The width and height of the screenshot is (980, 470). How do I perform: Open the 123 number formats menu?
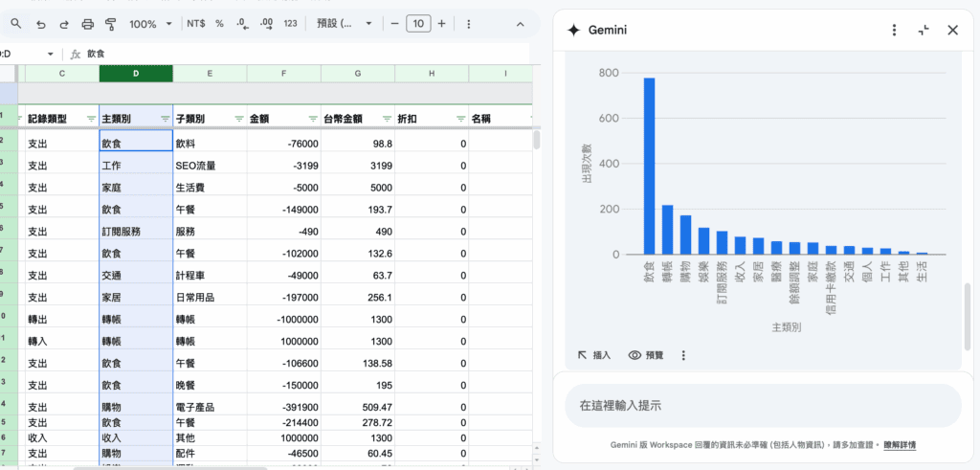coord(290,24)
